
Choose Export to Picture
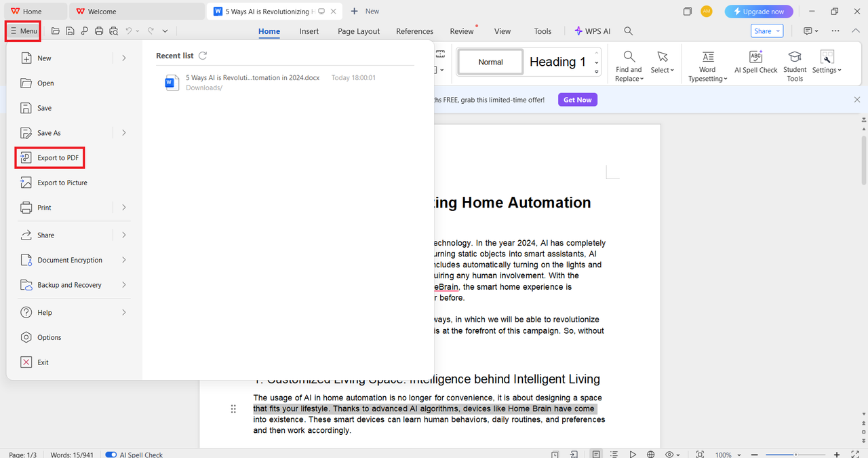point(62,183)
